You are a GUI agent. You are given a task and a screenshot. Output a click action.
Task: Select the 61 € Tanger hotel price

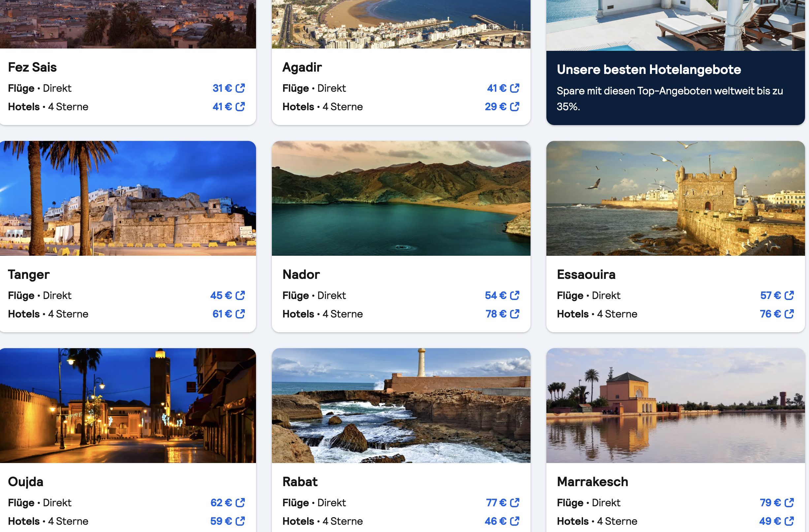222,314
